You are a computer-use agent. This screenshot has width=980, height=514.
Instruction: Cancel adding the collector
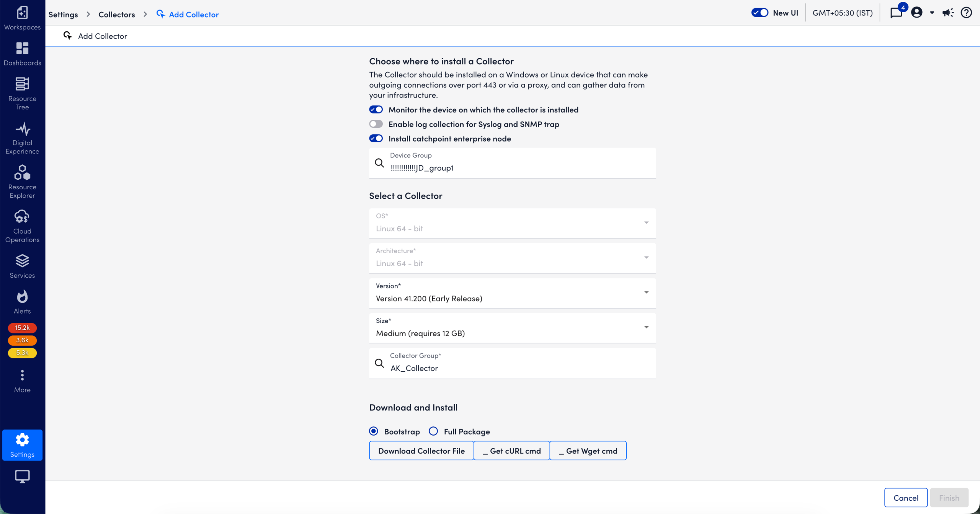point(906,498)
